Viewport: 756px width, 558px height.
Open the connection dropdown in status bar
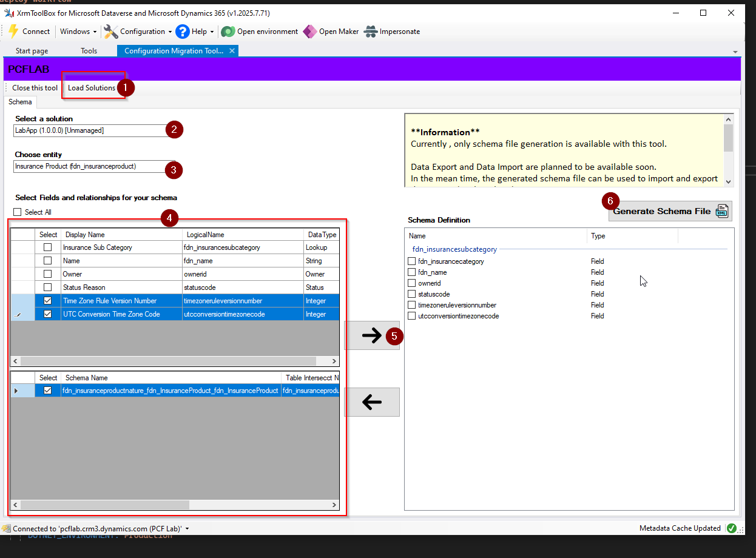point(187,529)
